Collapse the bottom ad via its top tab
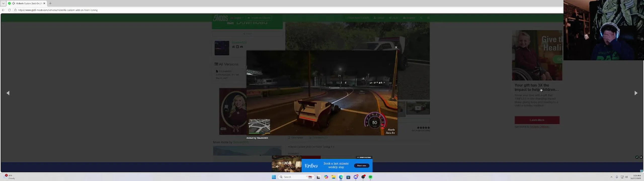The height and width of the screenshot is (181, 644). pos(364,157)
